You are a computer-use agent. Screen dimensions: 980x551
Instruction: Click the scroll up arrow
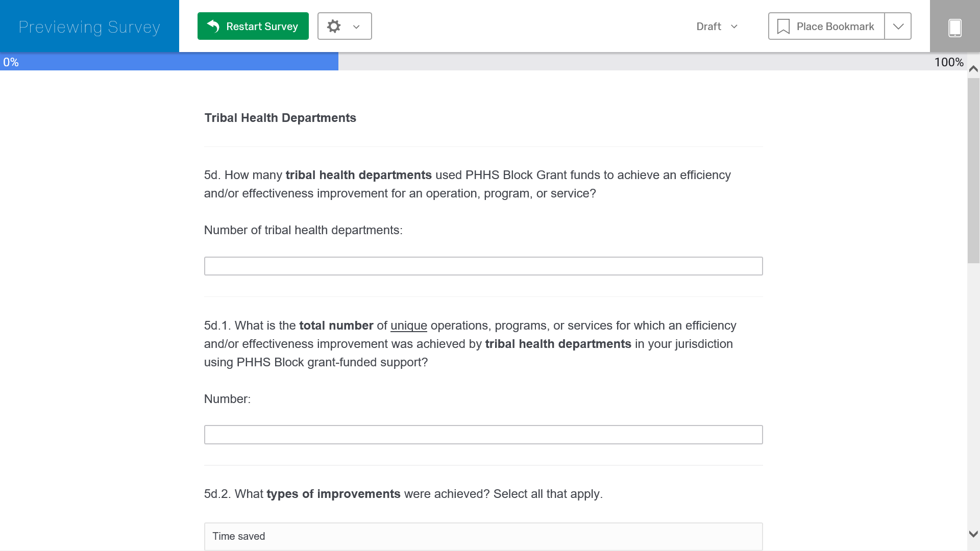click(973, 69)
